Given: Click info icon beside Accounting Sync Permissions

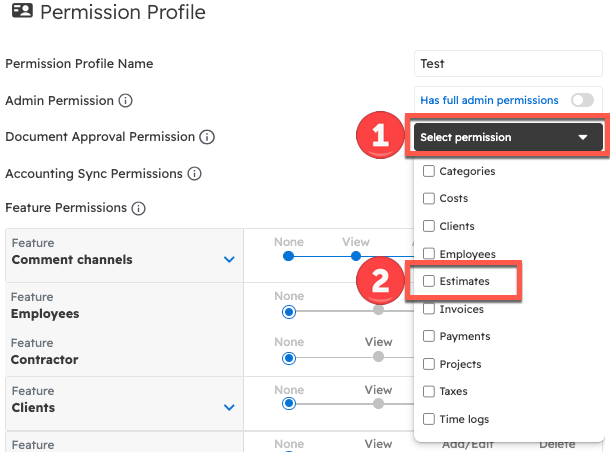Looking at the screenshot, I should click(194, 174).
